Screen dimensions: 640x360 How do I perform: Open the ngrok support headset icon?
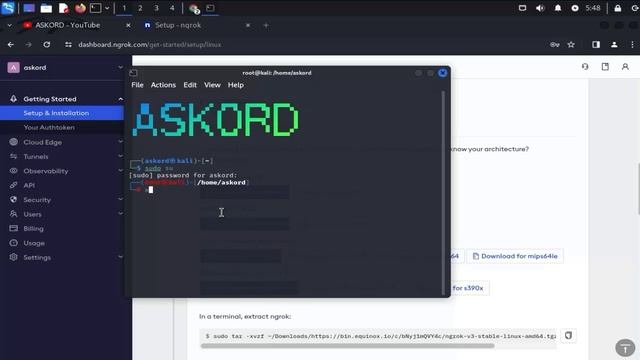[x=585, y=67]
